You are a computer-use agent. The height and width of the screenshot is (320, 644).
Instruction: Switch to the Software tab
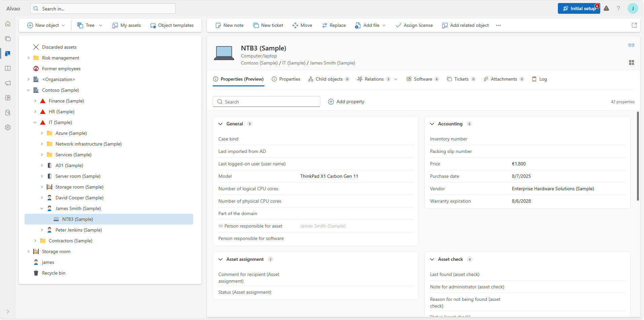(x=423, y=79)
